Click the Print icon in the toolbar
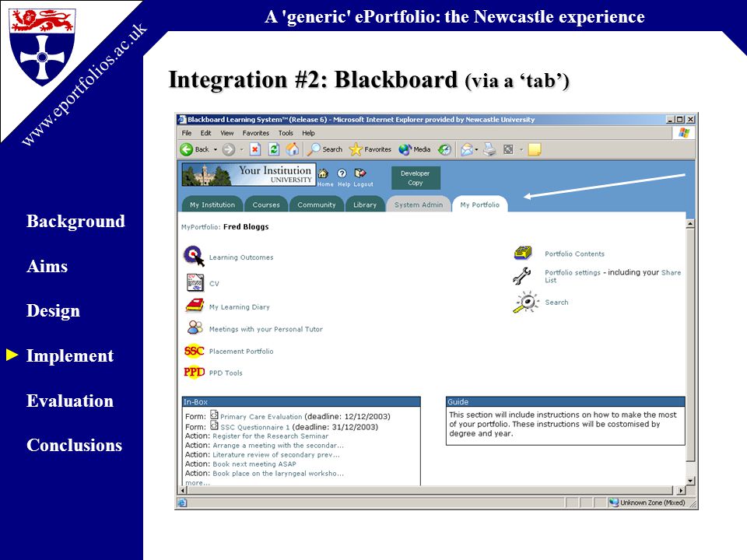747x560 pixels. click(489, 149)
